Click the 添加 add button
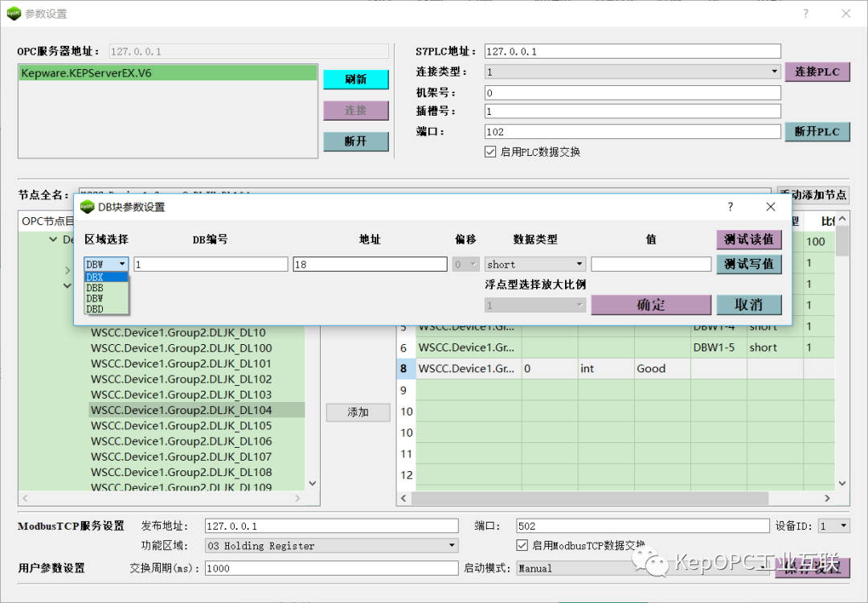 click(x=358, y=412)
